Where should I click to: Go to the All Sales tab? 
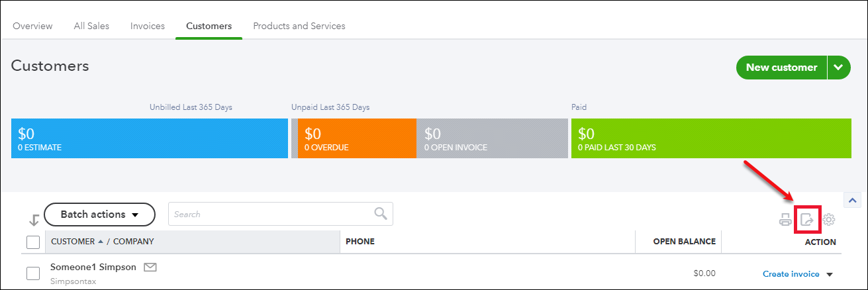click(x=91, y=26)
